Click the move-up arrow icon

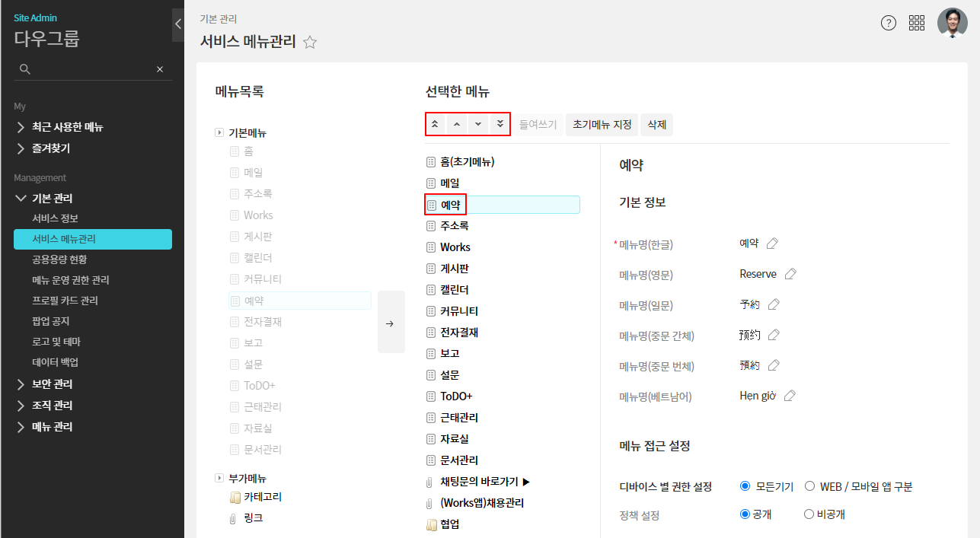tap(456, 124)
